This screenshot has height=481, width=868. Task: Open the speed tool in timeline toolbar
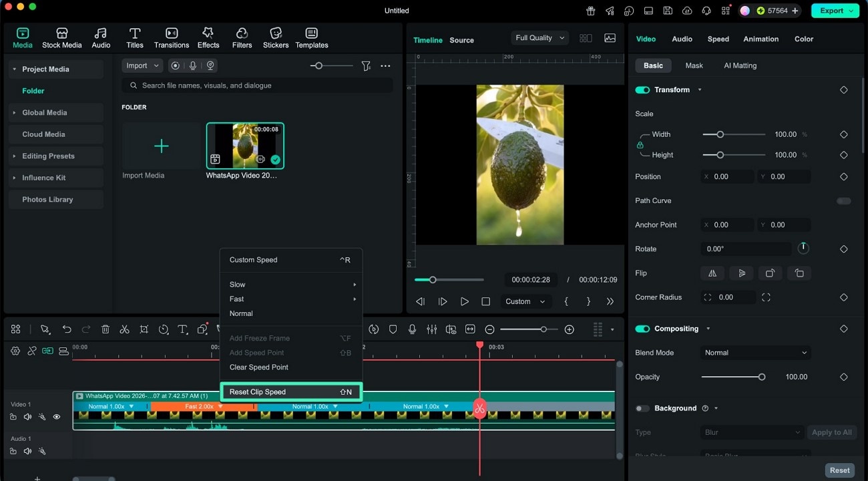tap(164, 329)
